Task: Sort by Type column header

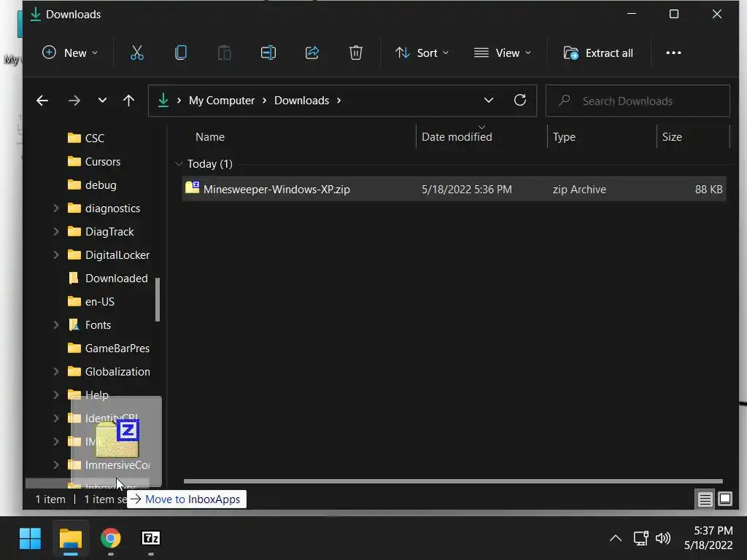Action: coord(564,137)
